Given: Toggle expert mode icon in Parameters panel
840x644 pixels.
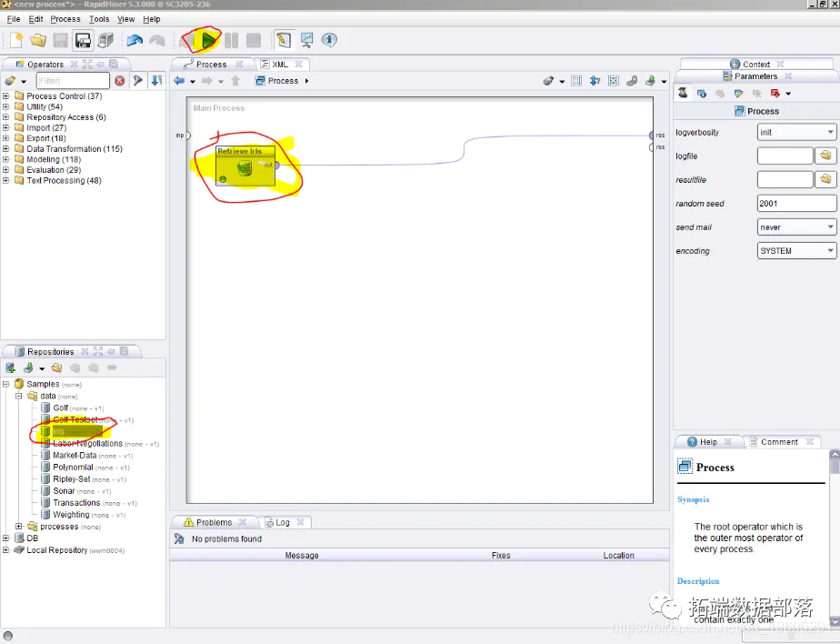Looking at the screenshot, I should pyautogui.click(x=683, y=93).
